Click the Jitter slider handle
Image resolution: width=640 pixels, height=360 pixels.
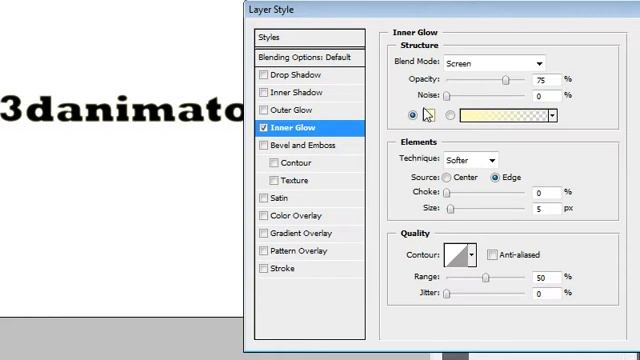[x=447, y=293]
